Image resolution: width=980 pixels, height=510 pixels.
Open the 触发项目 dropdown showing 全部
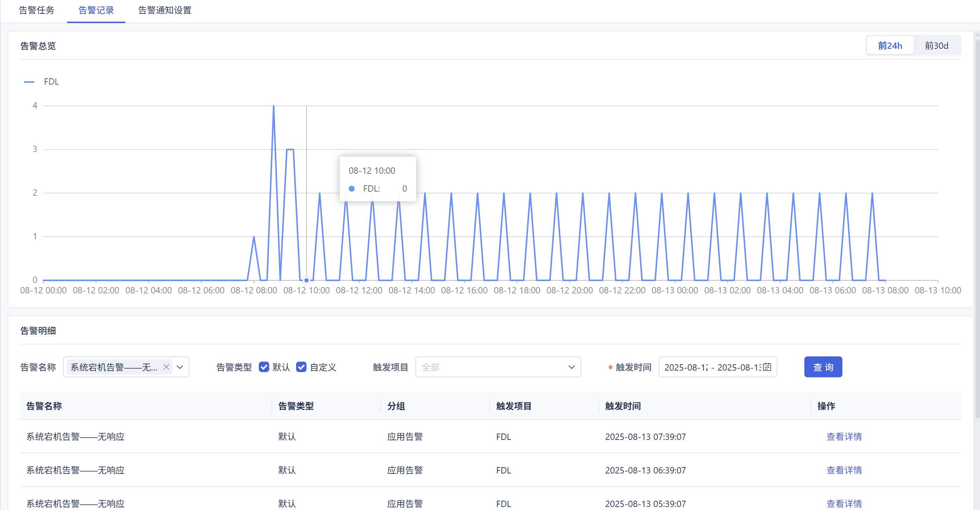pyautogui.click(x=498, y=367)
